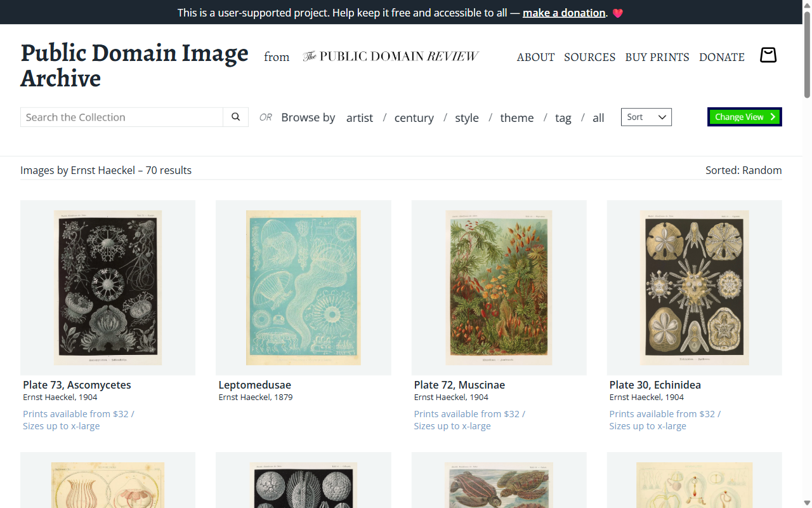Click prints link under Plate 73, Ascomycetes
The image size is (812, 508).
tap(79, 420)
